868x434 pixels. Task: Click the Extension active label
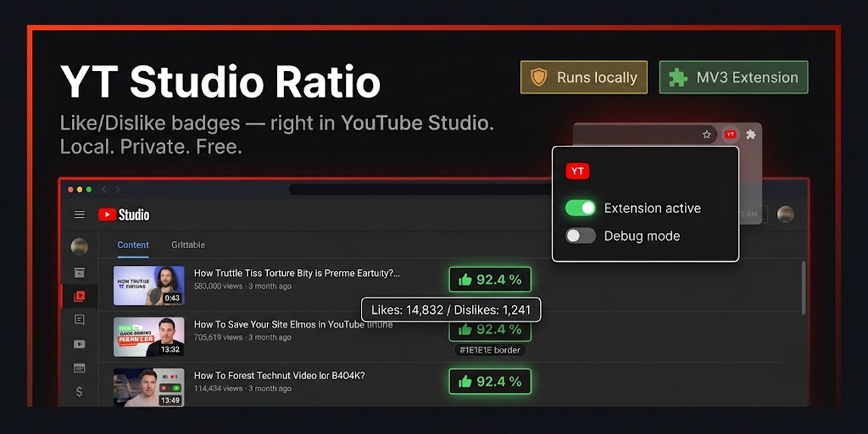pyautogui.click(x=652, y=208)
